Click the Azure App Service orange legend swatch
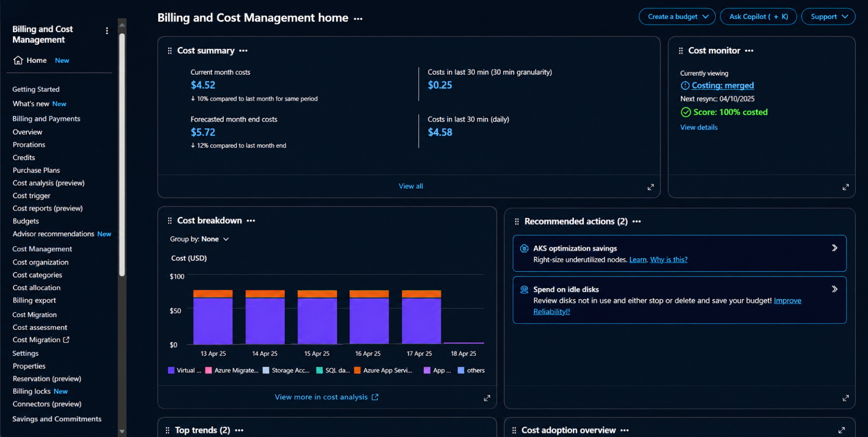Image resolution: width=868 pixels, height=437 pixels. pyautogui.click(x=357, y=370)
